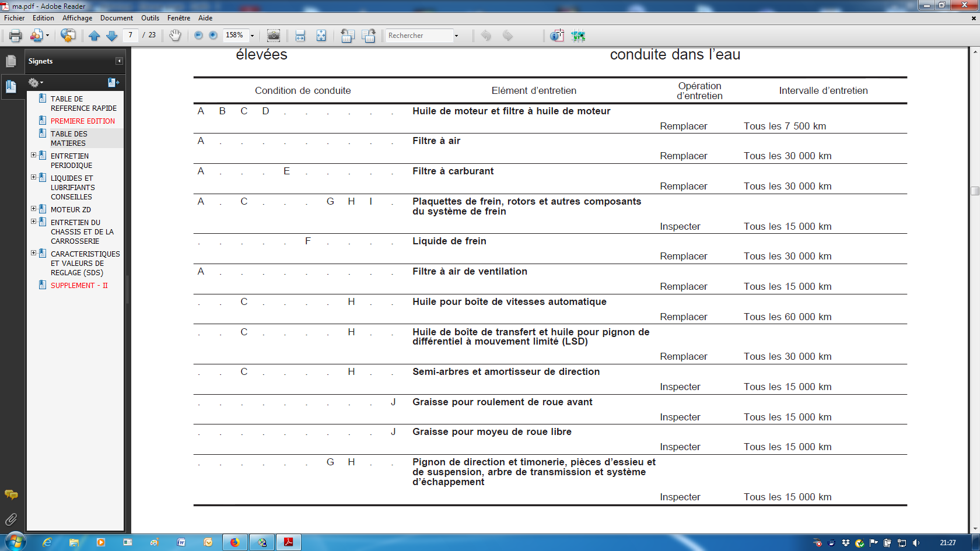This screenshot has height=551, width=980.
Task: Collapse the Signets panel with arrow button
Action: [x=119, y=61]
